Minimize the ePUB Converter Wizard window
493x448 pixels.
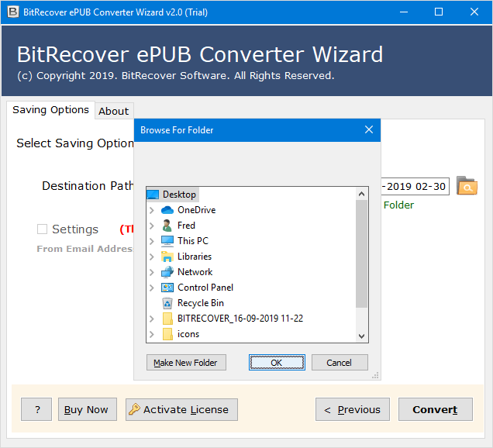(404, 12)
